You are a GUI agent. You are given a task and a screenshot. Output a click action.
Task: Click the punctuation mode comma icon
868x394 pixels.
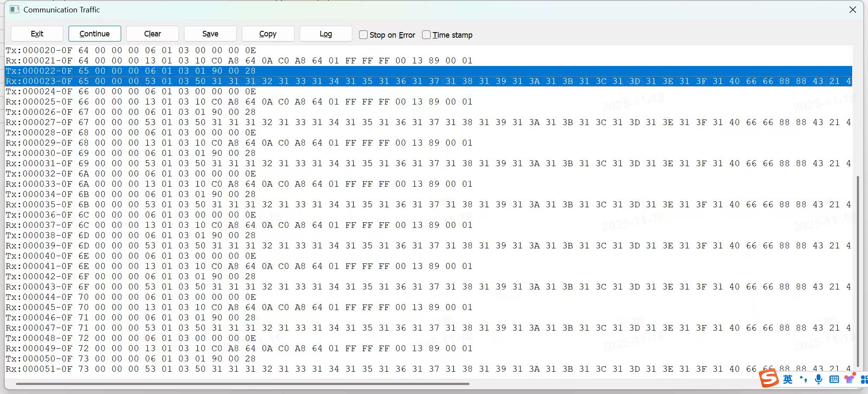803,379
